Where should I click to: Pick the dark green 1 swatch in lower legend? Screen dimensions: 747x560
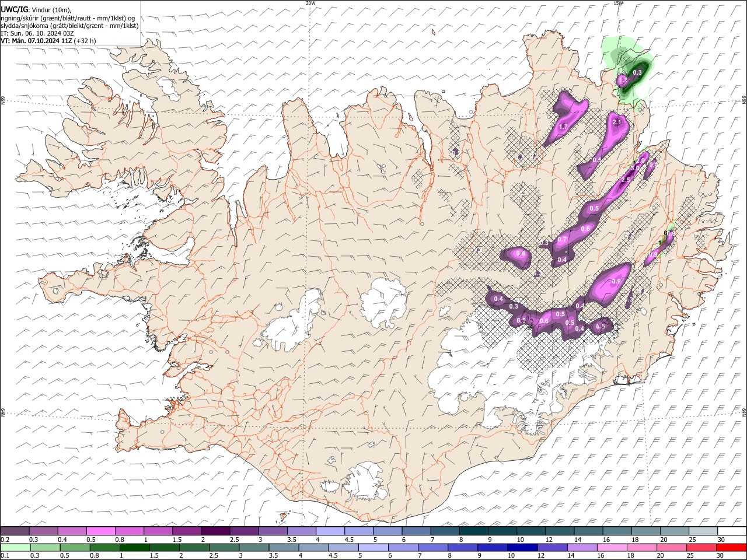134,547
